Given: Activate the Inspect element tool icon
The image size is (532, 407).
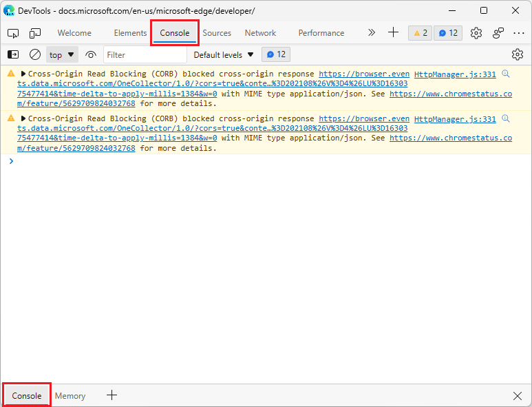Looking at the screenshot, I should [x=13, y=33].
